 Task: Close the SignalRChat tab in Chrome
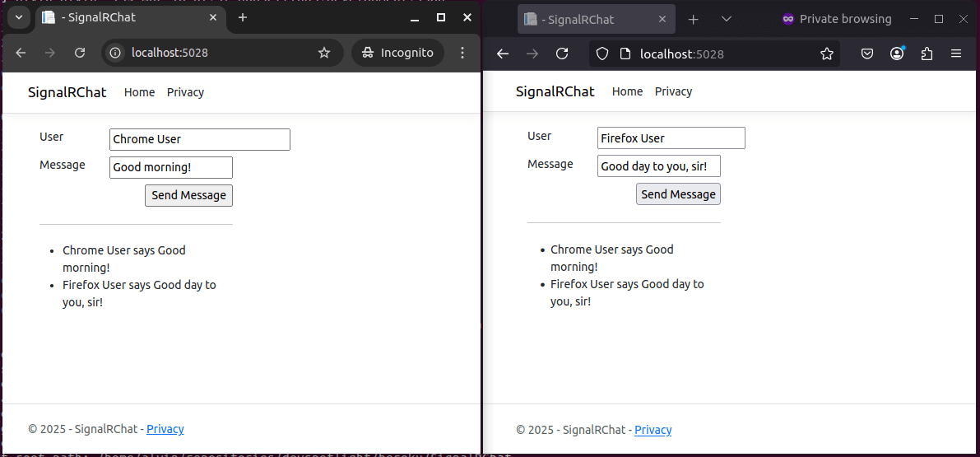coord(214,17)
